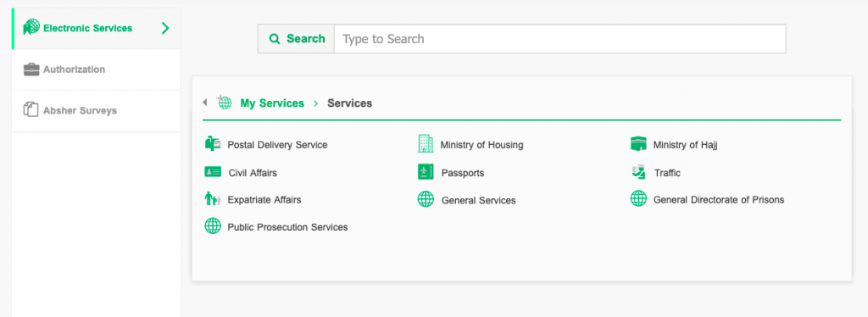This screenshot has width=868, height=317.
Task: Open the Traffic services link
Action: [667, 173]
